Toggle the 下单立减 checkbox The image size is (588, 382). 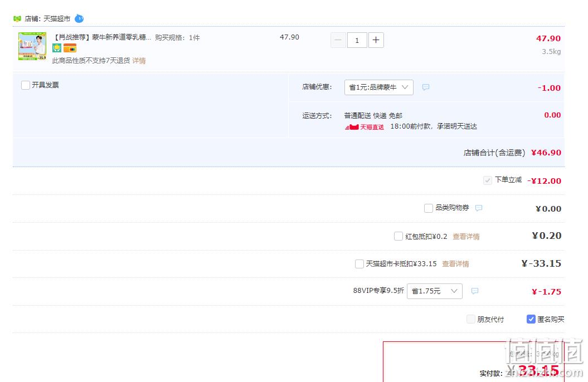(488, 180)
